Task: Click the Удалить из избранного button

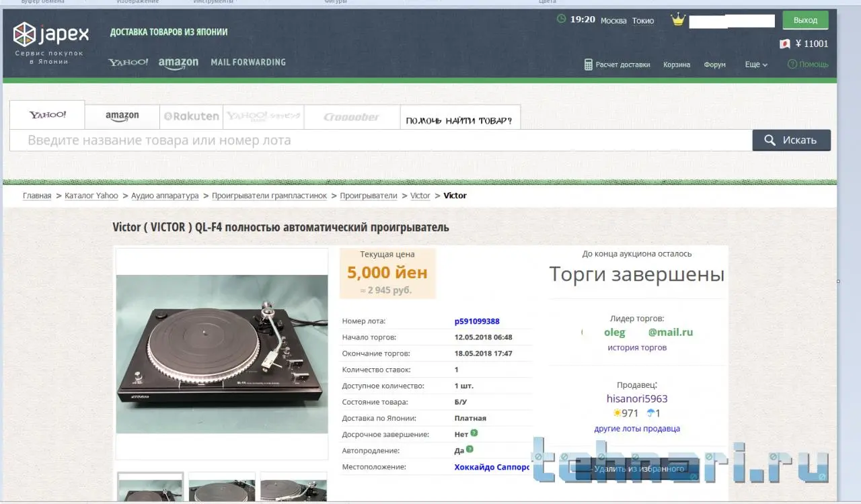Action: click(639, 469)
